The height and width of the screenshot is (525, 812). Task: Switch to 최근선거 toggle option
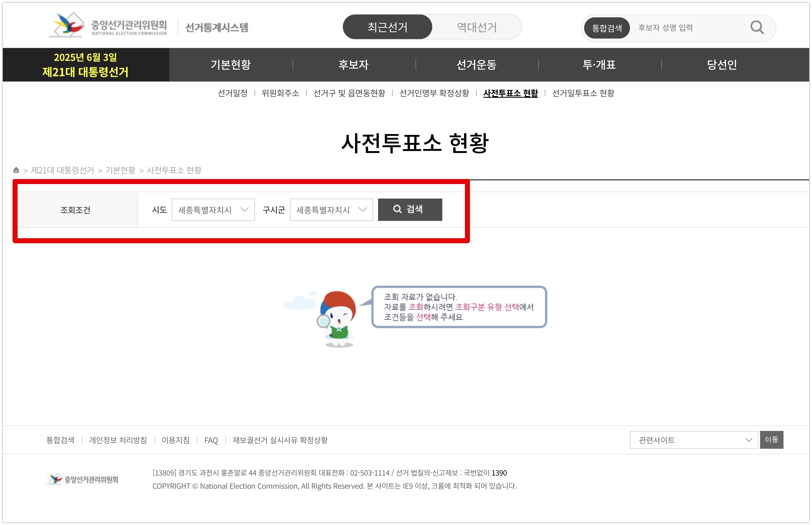pyautogui.click(x=387, y=27)
